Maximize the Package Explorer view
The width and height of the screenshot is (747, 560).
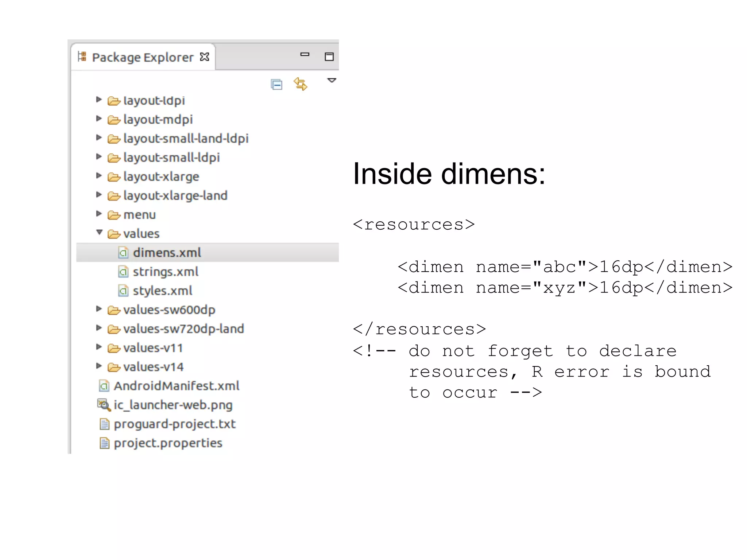[329, 57]
